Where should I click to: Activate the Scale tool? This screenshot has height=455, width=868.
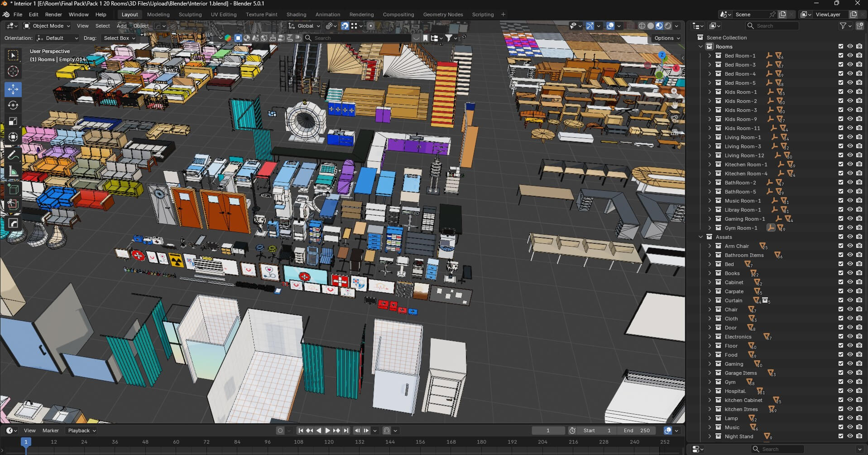13,121
